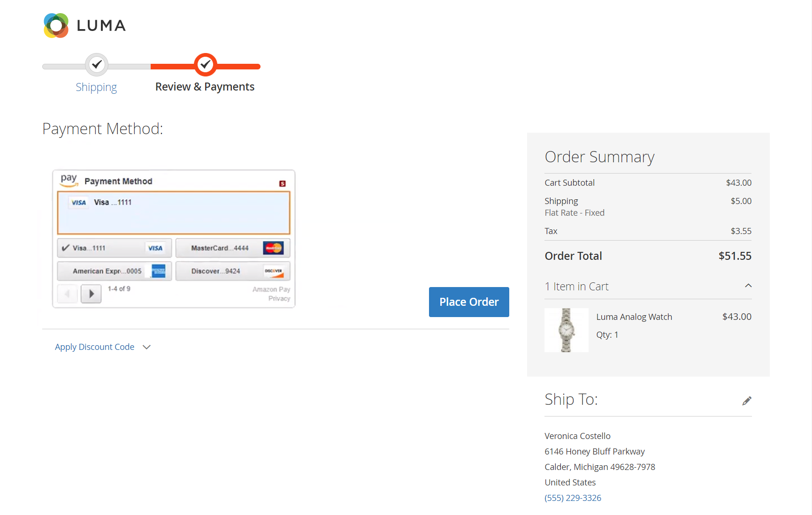Click the Shipping step checkmark circle
This screenshot has height=515, width=812.
pos(97,64)
